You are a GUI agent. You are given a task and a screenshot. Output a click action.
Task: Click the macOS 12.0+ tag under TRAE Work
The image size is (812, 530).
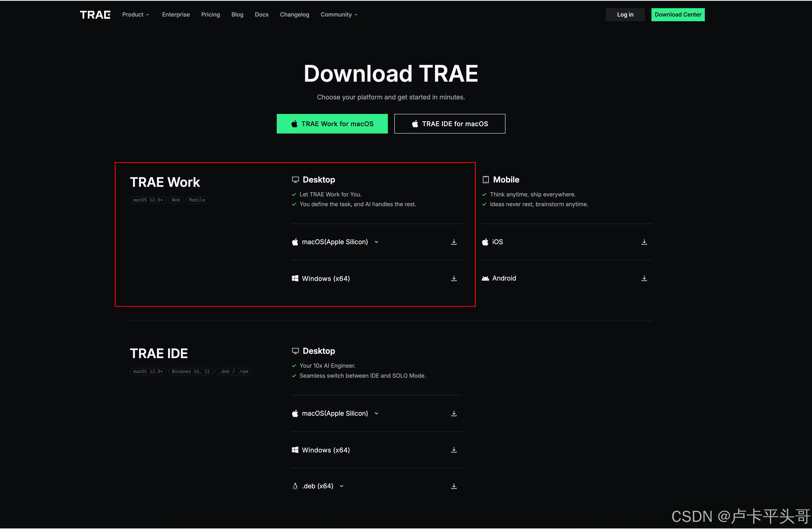148,200
